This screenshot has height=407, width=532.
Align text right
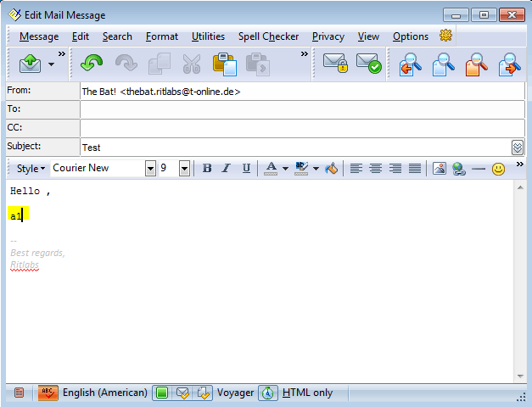click(395, 168)
